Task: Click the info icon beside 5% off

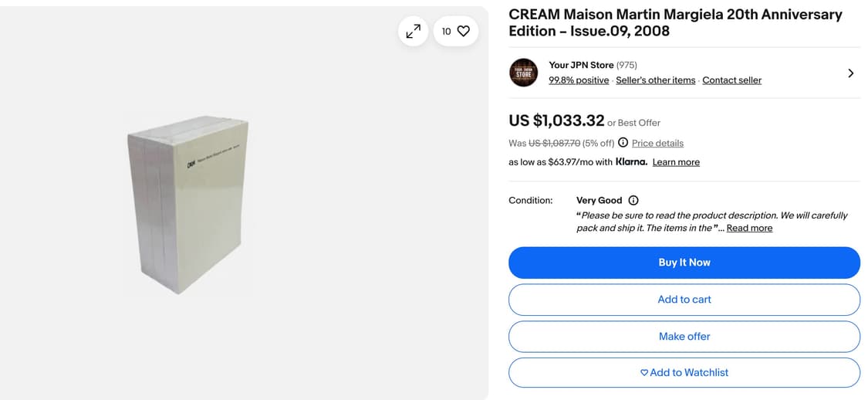Action: pyautogui.click(x=623, y=143)
